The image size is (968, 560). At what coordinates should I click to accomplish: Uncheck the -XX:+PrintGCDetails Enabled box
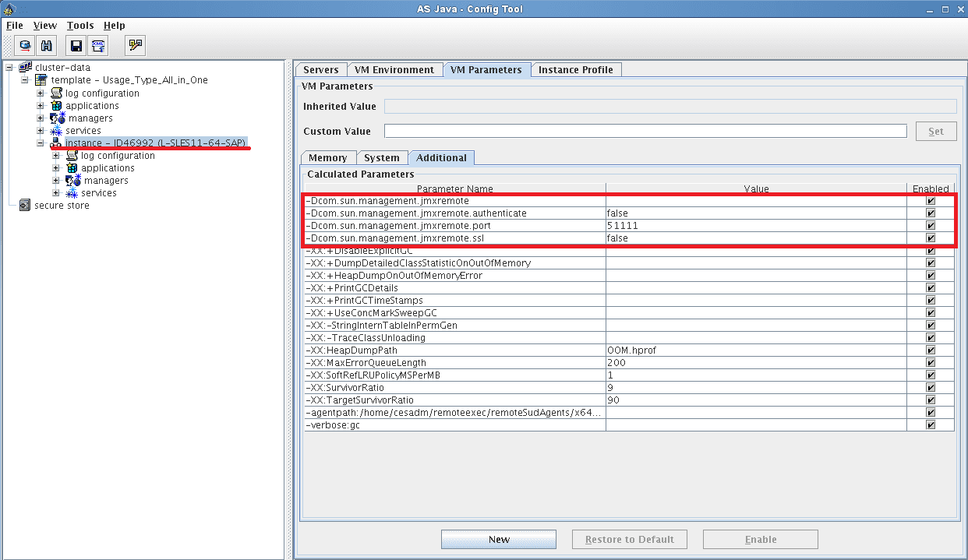[931, 288]
